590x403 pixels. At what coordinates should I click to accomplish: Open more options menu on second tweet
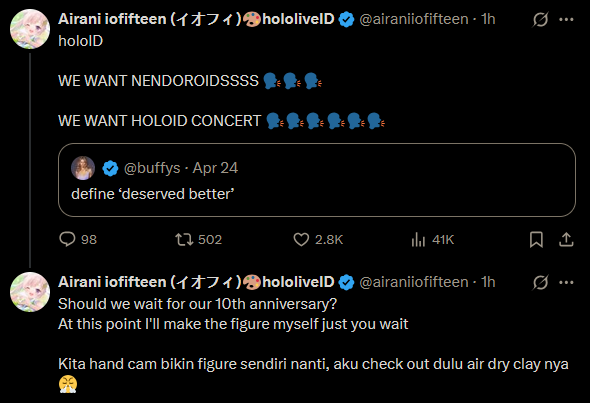click(566, 282)
